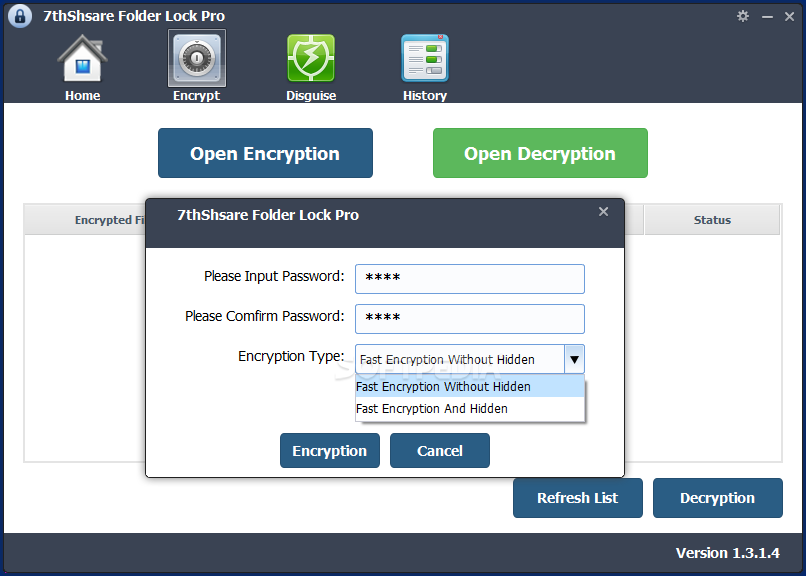Click the Open Decryption button
Viewport: 806px width, 576px height.
[540, 153]
